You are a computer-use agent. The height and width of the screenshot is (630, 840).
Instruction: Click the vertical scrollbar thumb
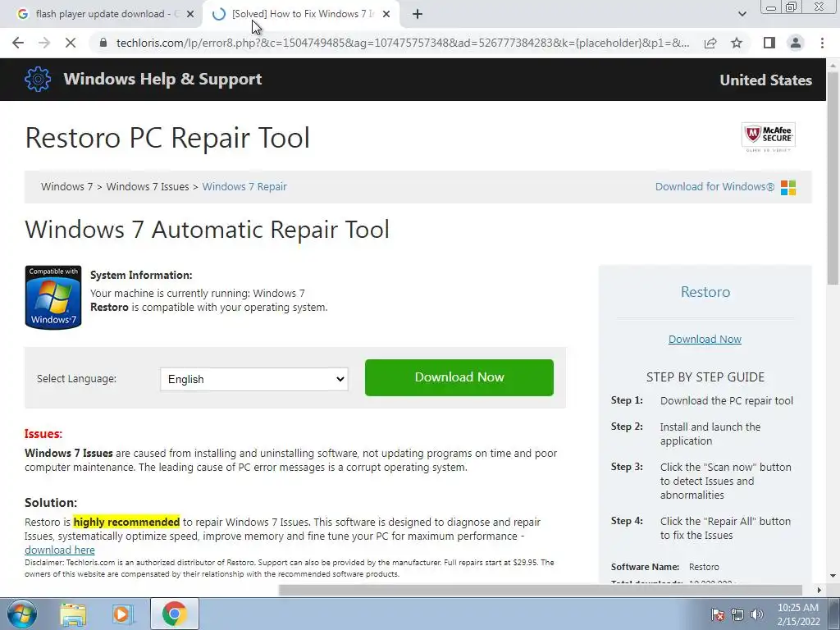833,180
